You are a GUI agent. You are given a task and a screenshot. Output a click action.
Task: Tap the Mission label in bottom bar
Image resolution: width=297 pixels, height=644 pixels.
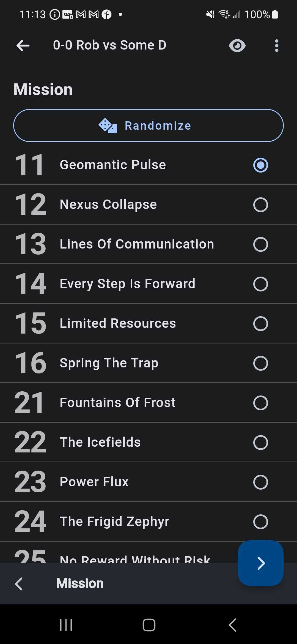click(80, 584)
